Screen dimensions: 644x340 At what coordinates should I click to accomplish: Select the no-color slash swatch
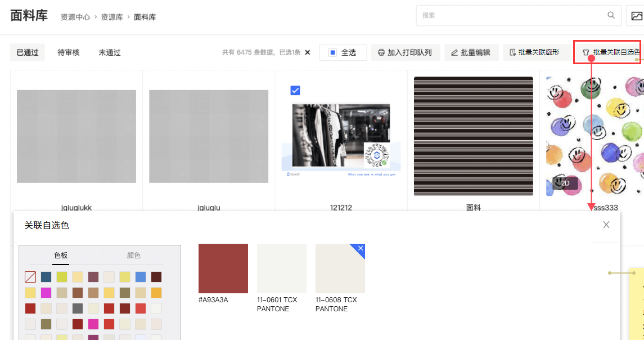point(30,277)
